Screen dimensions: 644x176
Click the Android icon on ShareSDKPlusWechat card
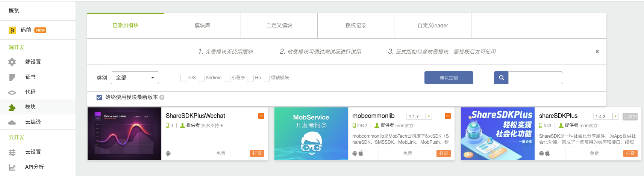(x=168, y=153)
